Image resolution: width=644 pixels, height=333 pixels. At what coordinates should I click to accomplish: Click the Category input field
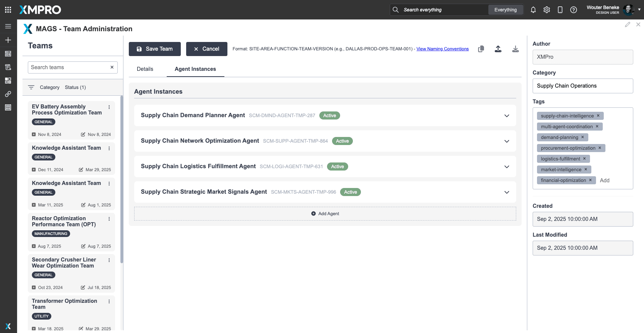pyautogui.click(x=582, y=86)
